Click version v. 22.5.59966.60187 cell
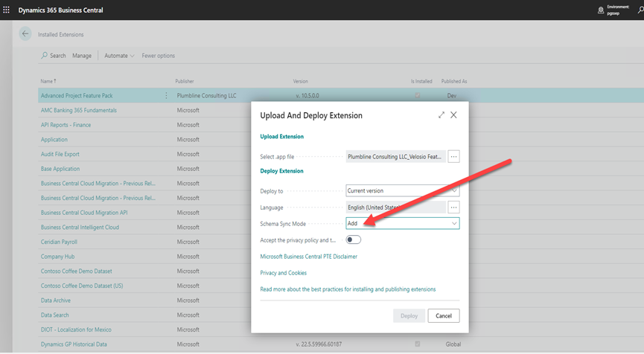Image resolution: width=644 pixels, height=354 pixels. pos(319,344)
